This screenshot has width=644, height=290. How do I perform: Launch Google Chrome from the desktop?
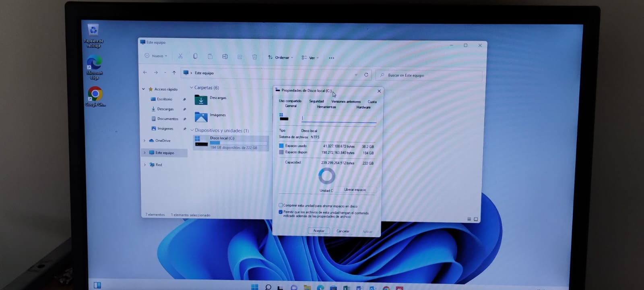95,97
